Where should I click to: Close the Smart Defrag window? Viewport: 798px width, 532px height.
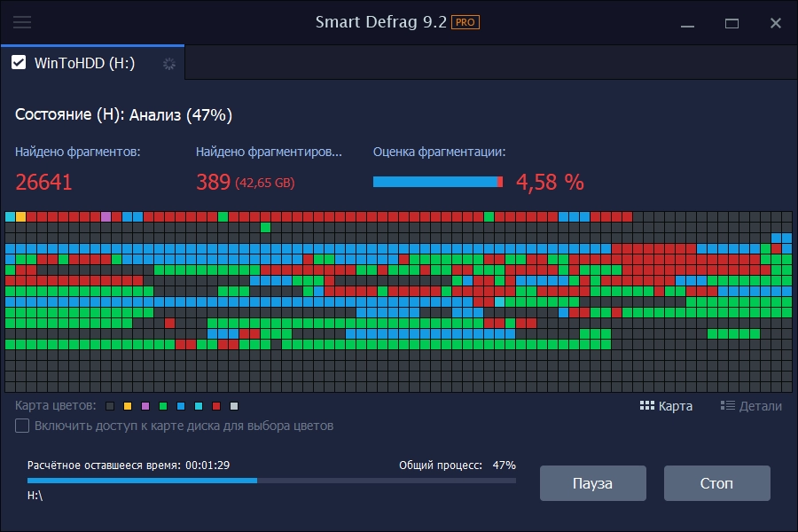click(x=776, y=23)
